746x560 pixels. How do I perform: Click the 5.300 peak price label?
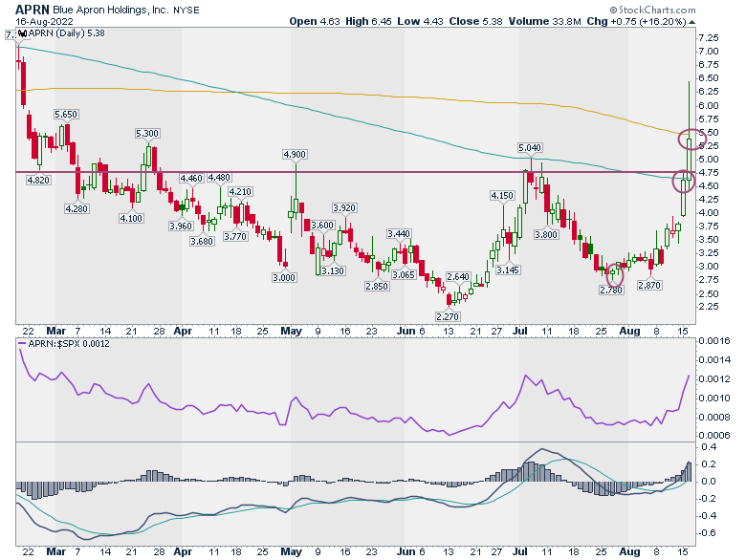click(x=147, y=134)
